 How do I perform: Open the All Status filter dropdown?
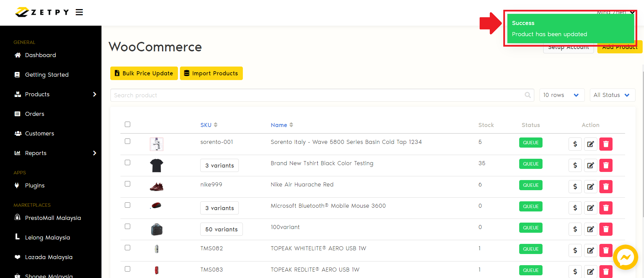tap(612, 95)
